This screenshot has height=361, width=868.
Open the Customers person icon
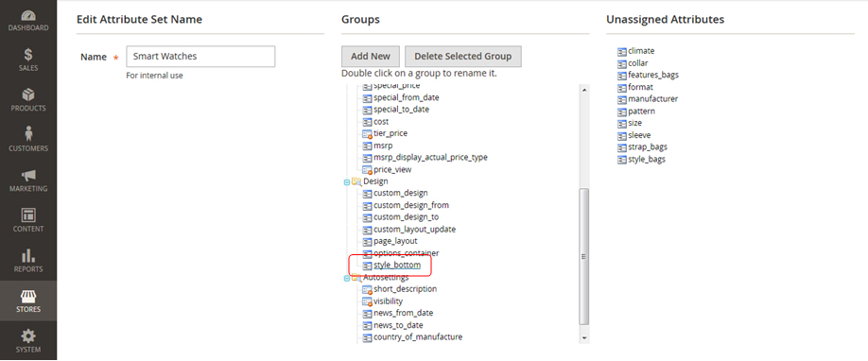pyautogui.click(x=28, y=133)
